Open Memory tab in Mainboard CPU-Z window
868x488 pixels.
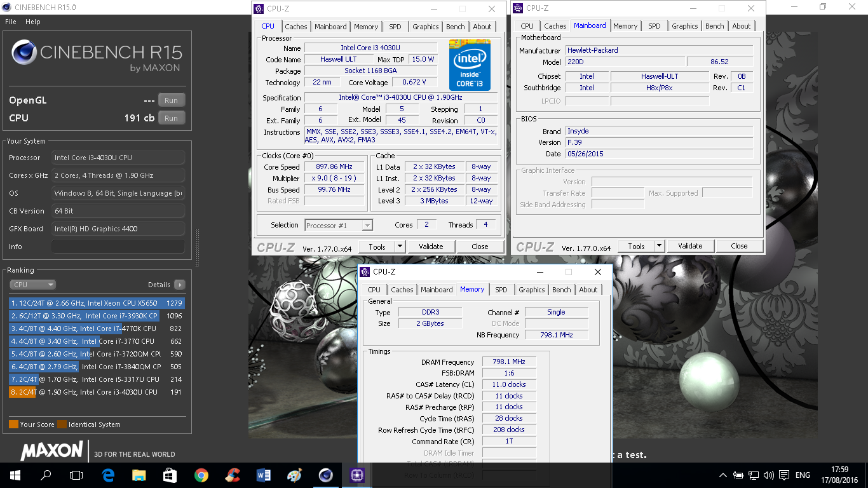point(625,26)
